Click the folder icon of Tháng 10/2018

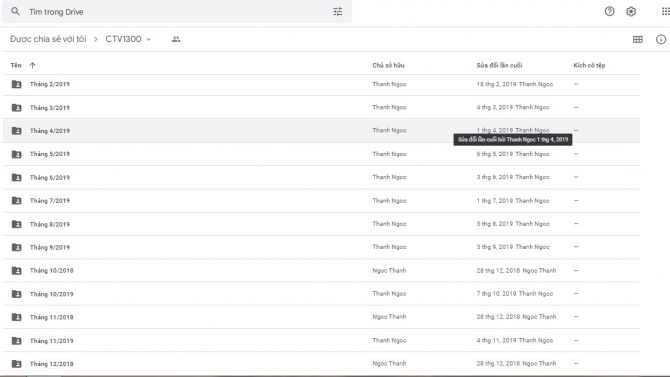coord(16,271)
